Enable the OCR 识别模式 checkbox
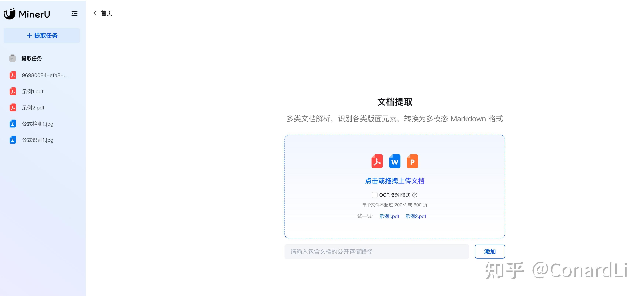The width and height of the screenshot is (644, 296). click(375, 195)
